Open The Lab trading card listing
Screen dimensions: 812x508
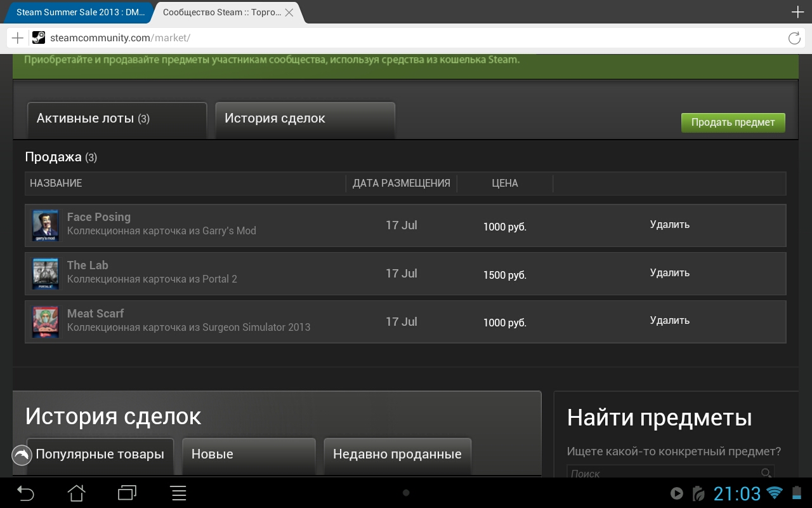click(x=88, y=265)
